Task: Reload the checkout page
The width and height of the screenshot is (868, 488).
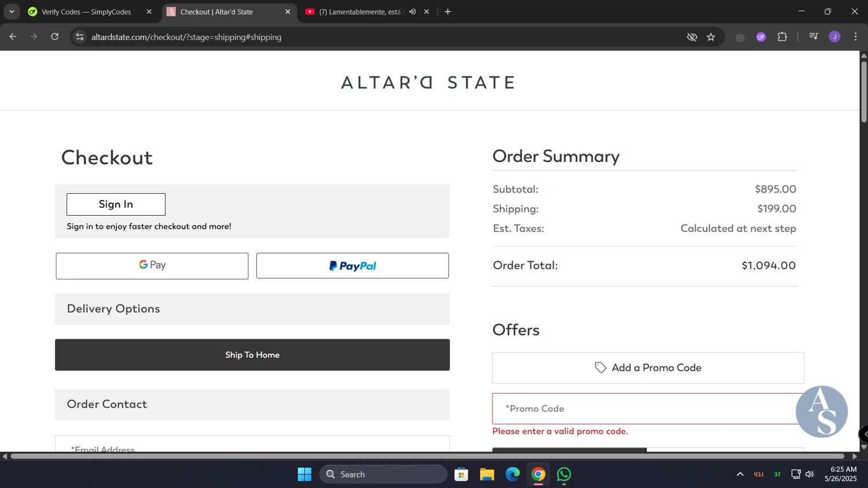Action: [55, 37]
